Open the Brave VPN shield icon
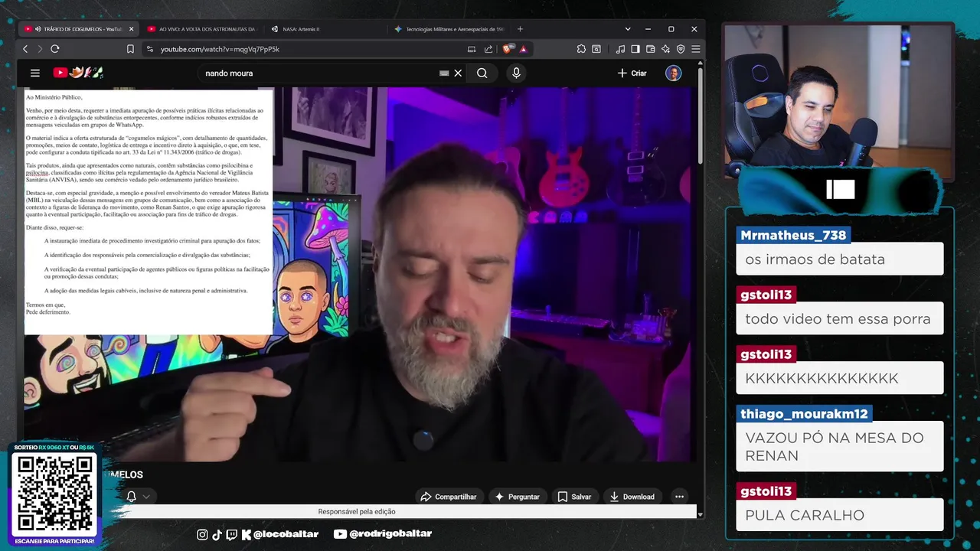The width and height of the screenshot is (980, 551). (681, 49)
